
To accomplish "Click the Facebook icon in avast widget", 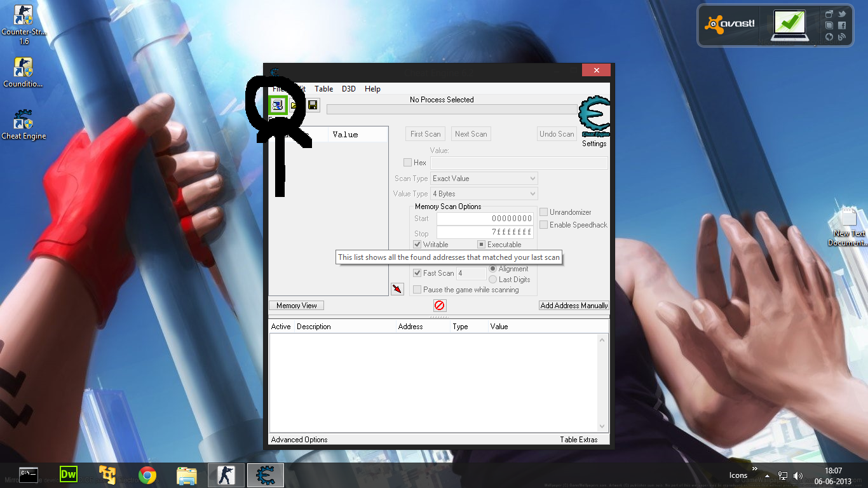I will point(842,25).
